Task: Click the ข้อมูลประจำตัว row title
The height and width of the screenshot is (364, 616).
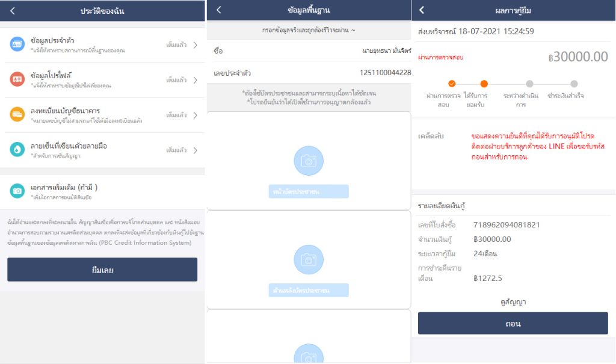Action: click(52, 40)
